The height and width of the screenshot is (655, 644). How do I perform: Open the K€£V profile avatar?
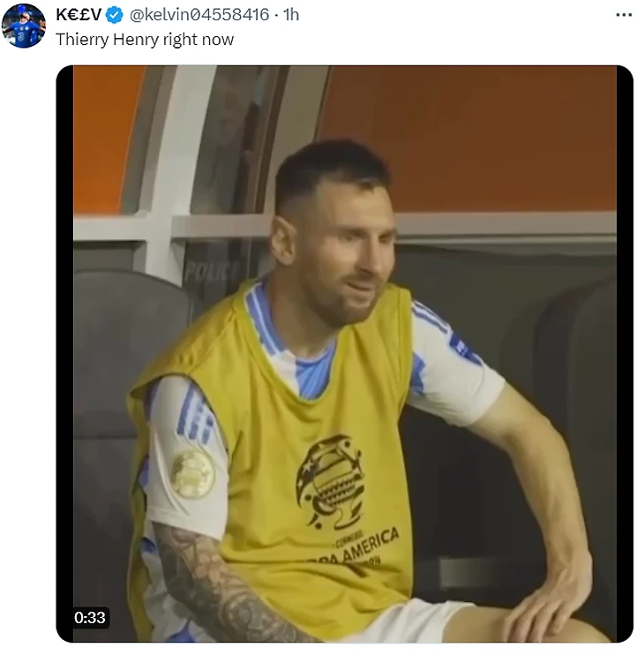(x=24, y=26)
